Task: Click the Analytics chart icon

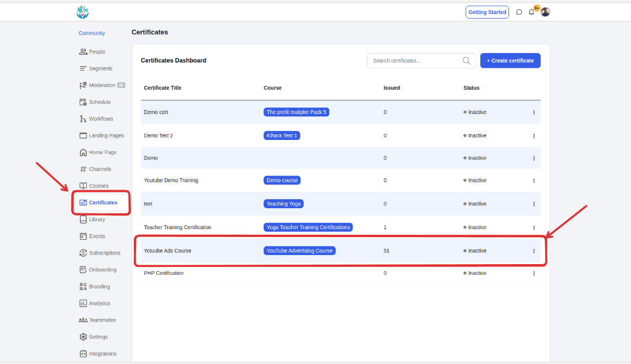Action: (83, 303)
